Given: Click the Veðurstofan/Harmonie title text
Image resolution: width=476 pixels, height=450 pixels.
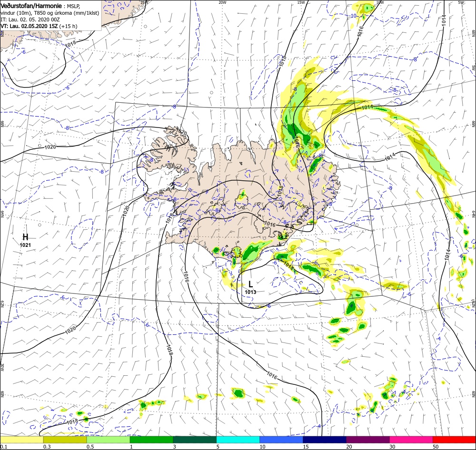Looking at the screenshot, I should point(31,6).
